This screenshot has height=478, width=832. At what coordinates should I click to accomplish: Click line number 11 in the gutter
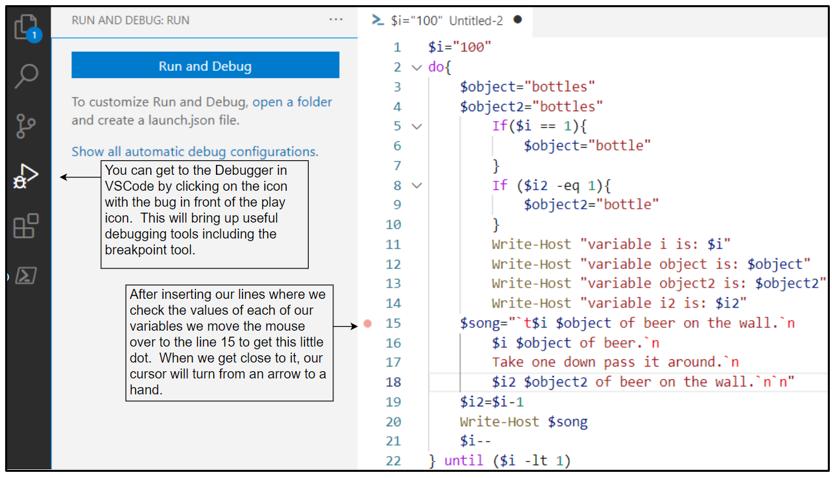(x=393, y=245)
